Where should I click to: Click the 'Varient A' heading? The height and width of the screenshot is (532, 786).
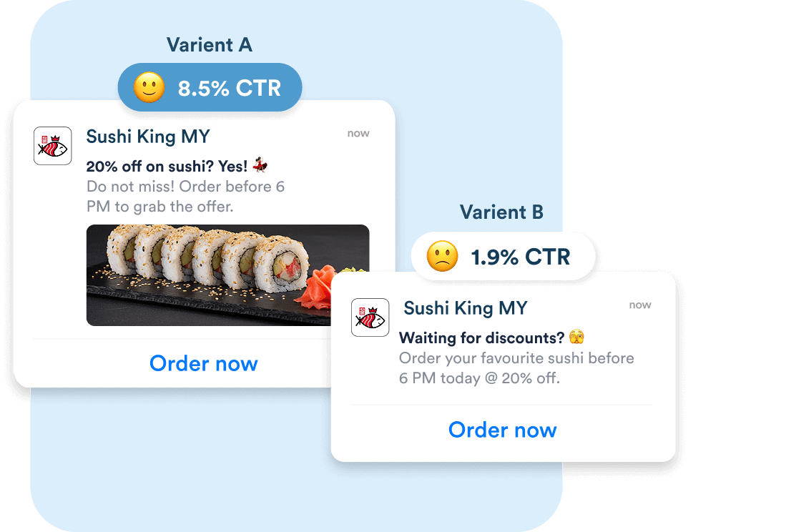(210, 44)
